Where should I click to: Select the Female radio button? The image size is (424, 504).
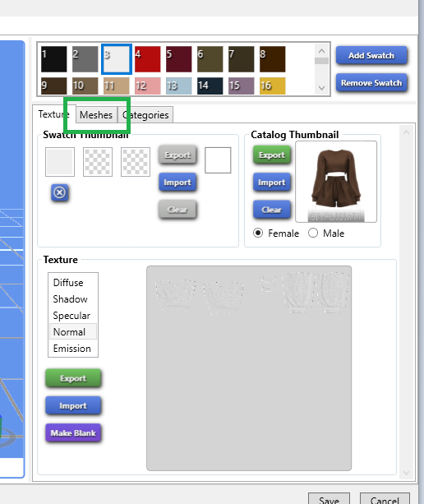click(x=258, y=233)
